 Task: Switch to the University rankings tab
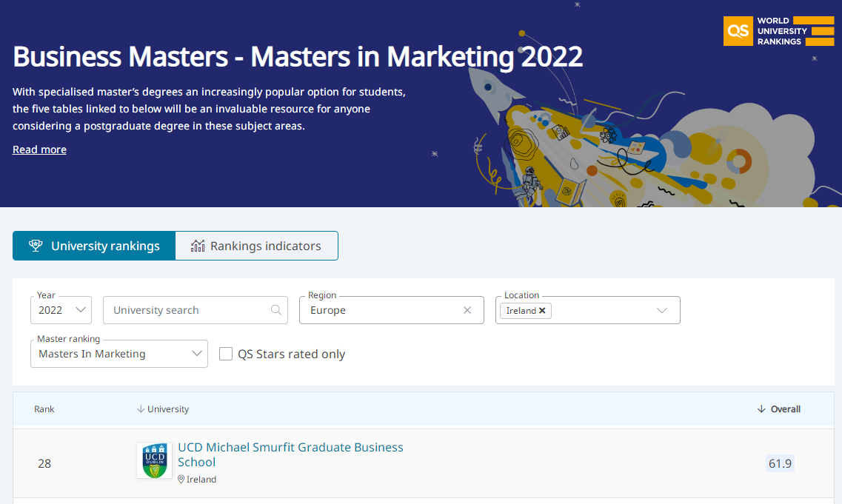[x=94, y=246]
